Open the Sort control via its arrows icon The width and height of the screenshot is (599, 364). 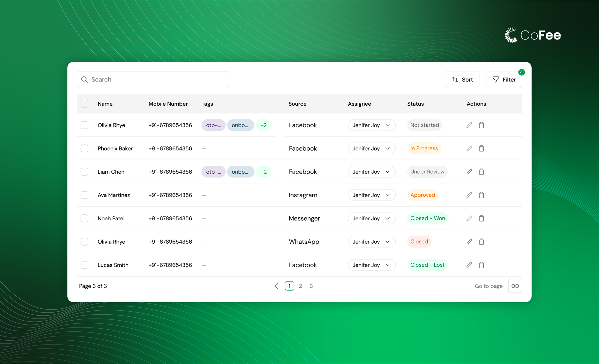coord(455,79)
